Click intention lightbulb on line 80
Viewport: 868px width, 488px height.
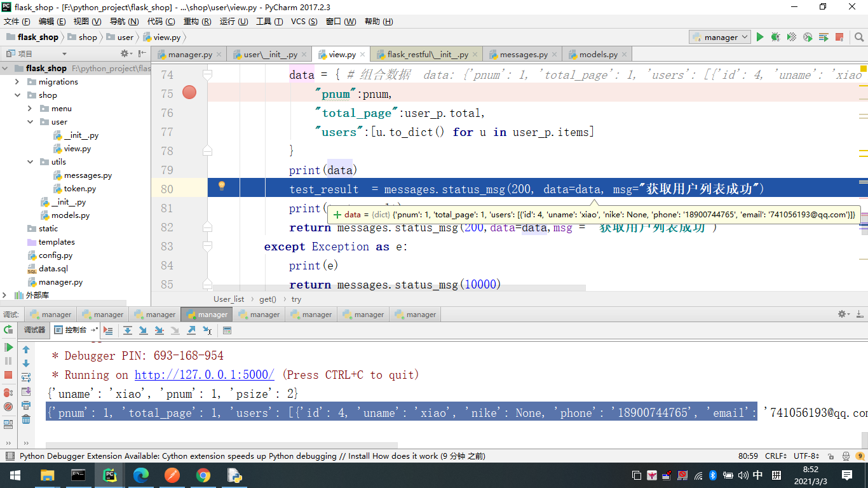click(x=222, y=186)
